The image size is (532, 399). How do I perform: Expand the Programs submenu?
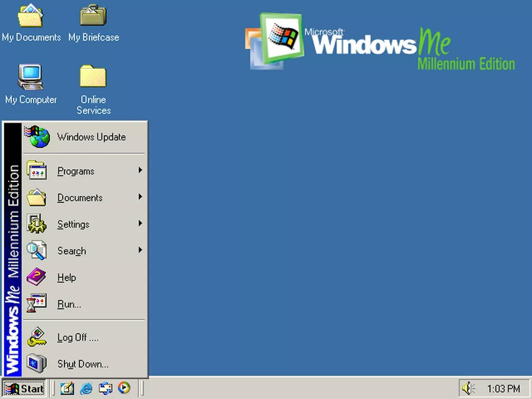click(76, 171)
